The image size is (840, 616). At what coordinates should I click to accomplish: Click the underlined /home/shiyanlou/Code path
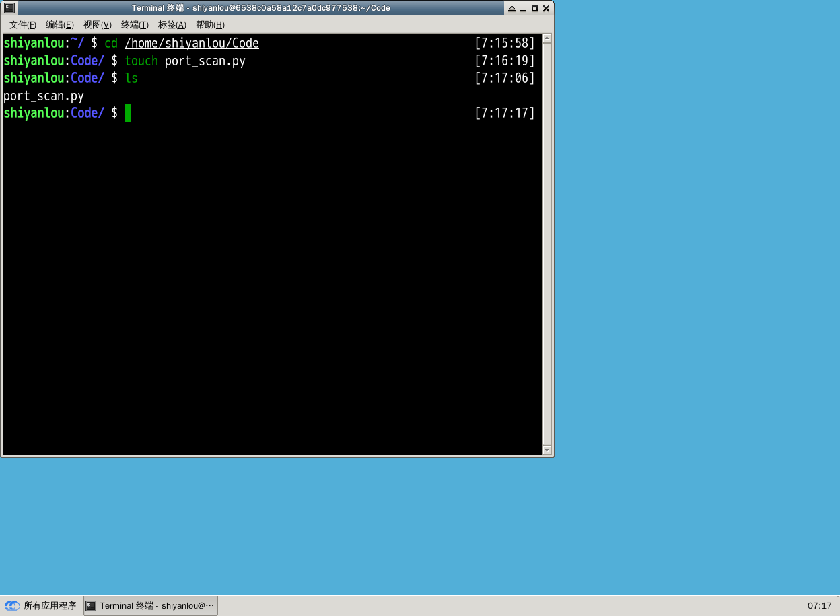[x=191, y=44]
